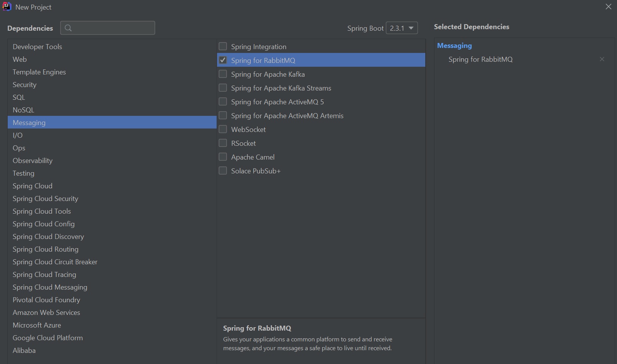617x364 pixels.
Task: Select the Observability category
Action: [33, 160]
